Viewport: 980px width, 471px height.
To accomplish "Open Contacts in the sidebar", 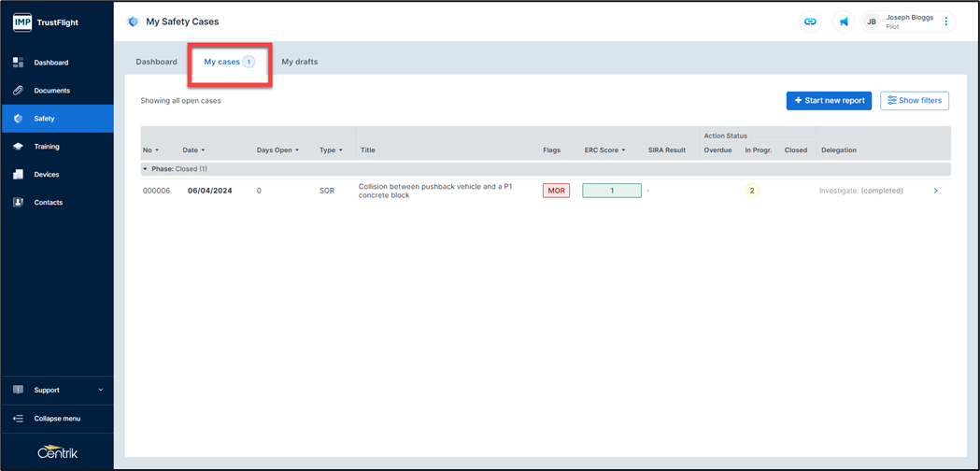I will [49, 203].
